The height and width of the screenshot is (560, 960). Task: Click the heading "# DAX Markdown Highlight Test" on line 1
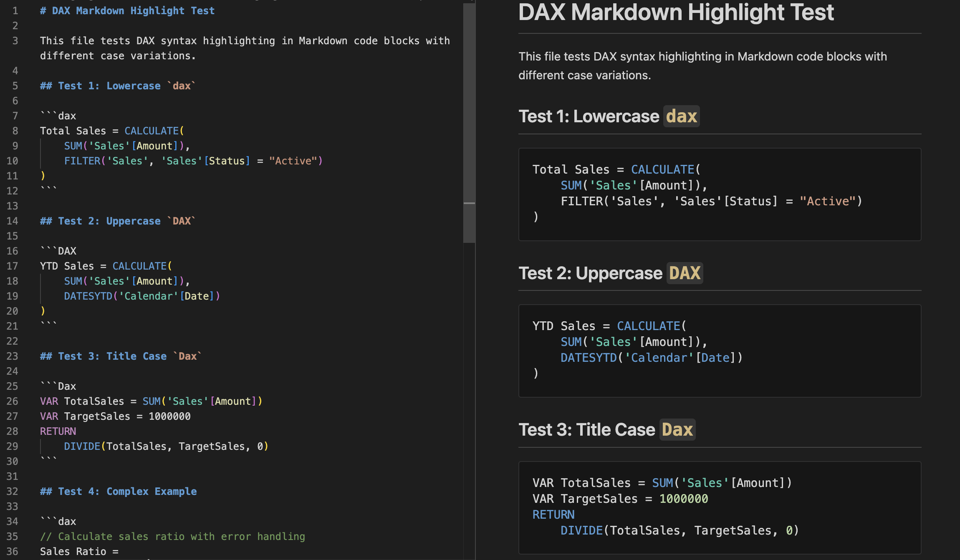tap(127, 10)
